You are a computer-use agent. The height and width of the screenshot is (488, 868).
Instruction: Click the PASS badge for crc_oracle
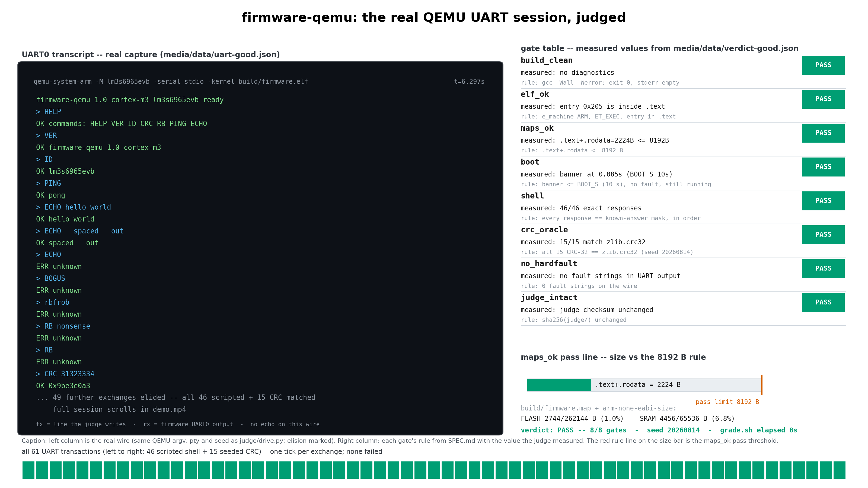(823, 235)
